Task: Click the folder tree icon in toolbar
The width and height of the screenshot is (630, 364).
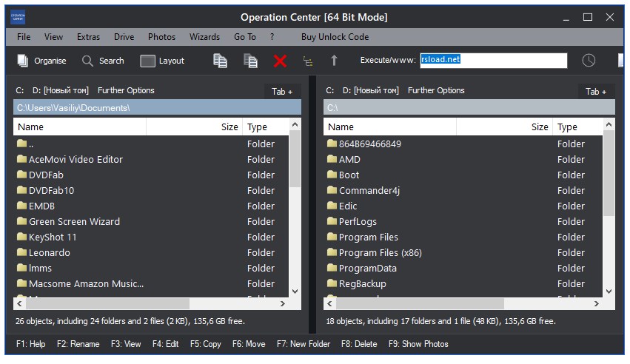Action: coord(307,61)
